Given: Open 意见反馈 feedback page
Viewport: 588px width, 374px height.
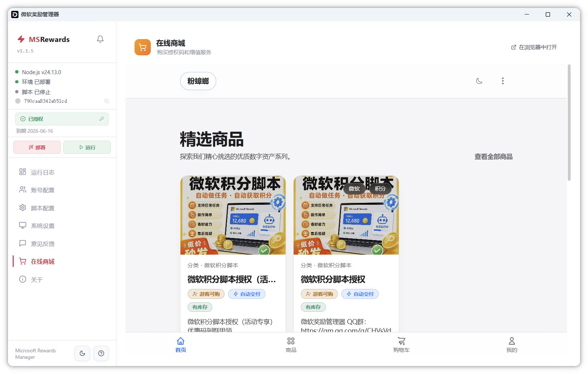Looking at the screenshot, I should coord(62,244).
